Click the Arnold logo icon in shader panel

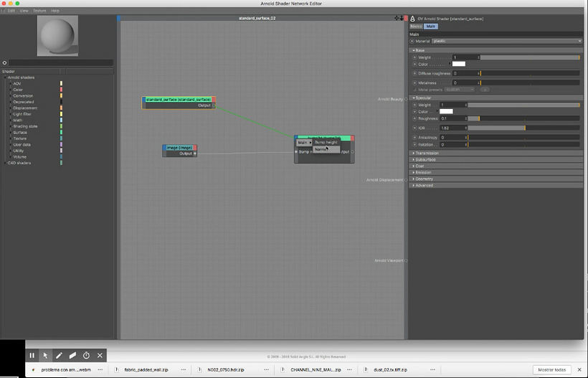412,19
